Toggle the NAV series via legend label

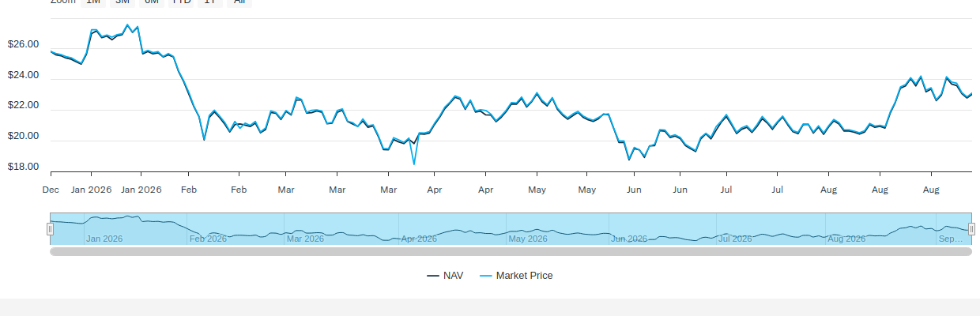[x=454, y=276]
